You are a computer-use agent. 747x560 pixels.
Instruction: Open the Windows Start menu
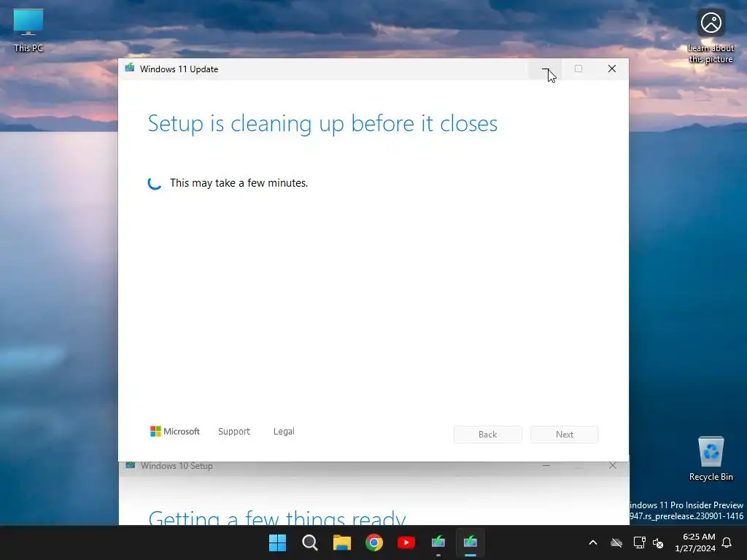(277, 542)
